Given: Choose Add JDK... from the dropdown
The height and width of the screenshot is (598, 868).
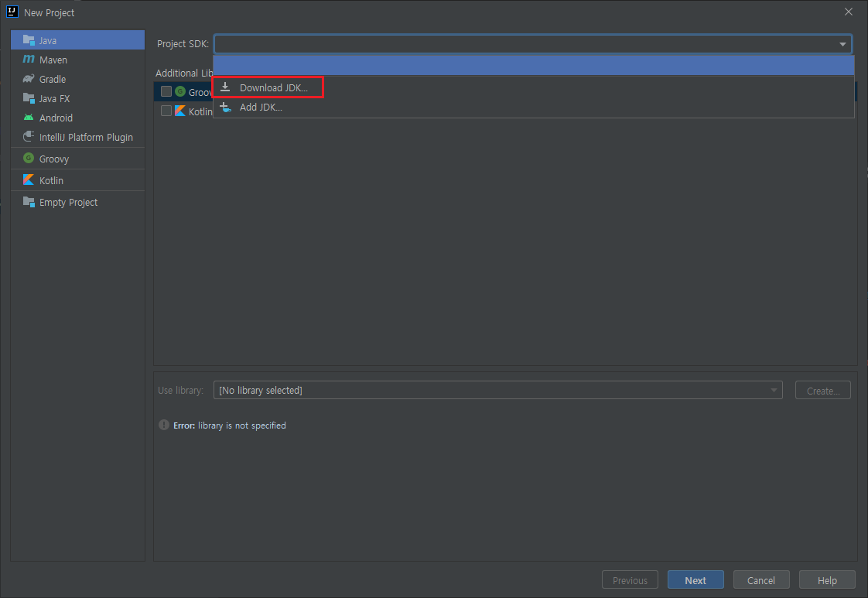Looking at the screenshot, I should point(534,108).
